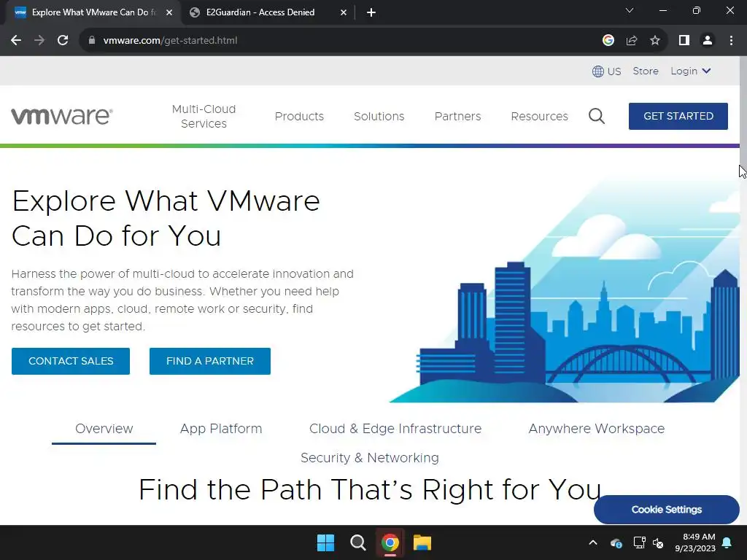Image resolution: width=747 pixels, height=560 pixels.
Task: Click the FIND A PARTNER button
Action: point(210,361)
